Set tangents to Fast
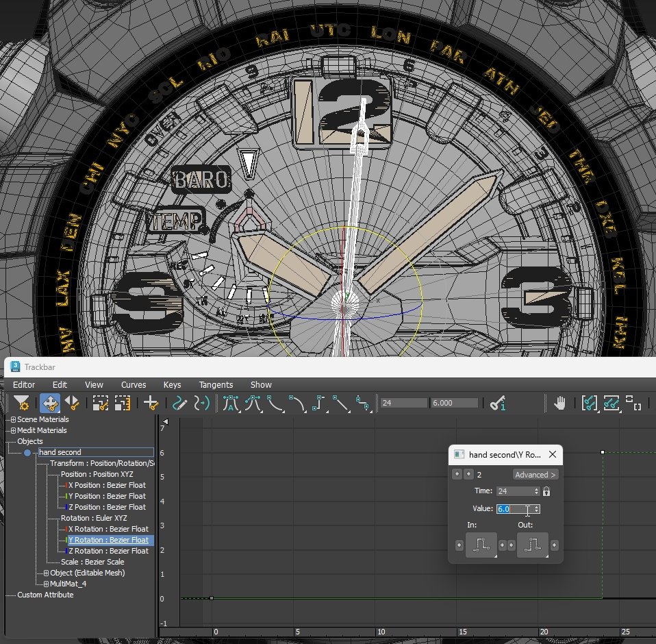This screenshot has height=644, width=656. tap(275, 404)
